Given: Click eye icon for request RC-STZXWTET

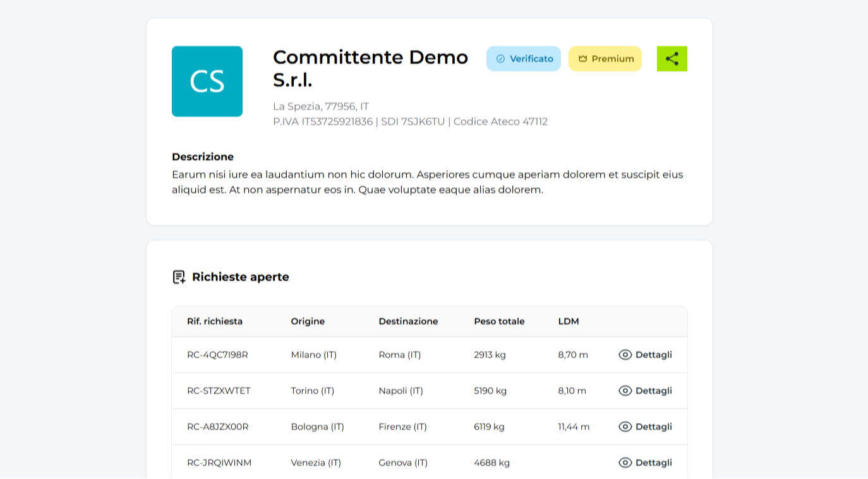Looking at the screenshot, I should (625, 391).
